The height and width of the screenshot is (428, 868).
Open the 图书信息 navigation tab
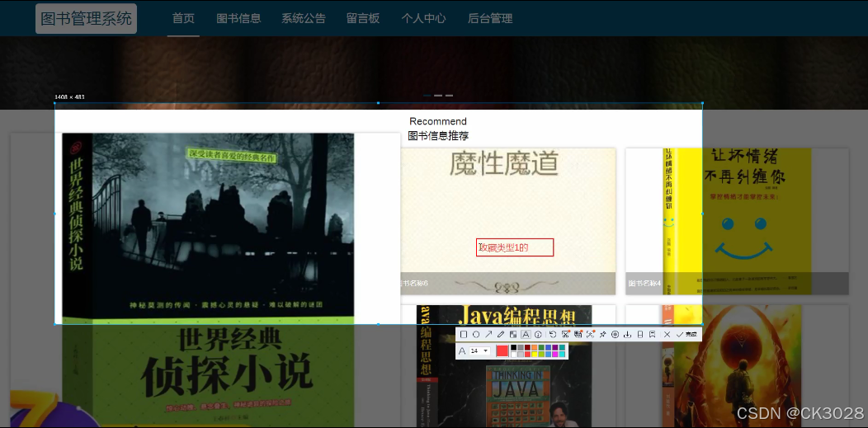(238, 18)
